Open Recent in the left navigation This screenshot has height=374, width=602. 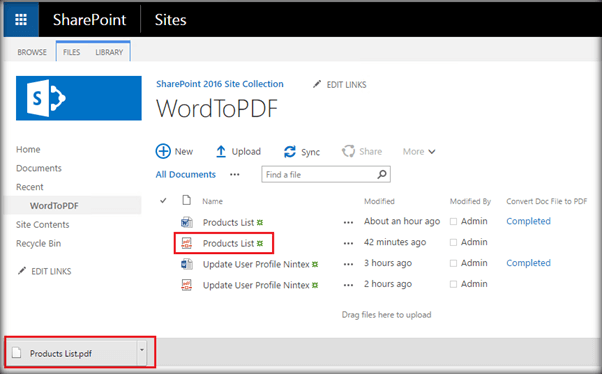point(30,187)
